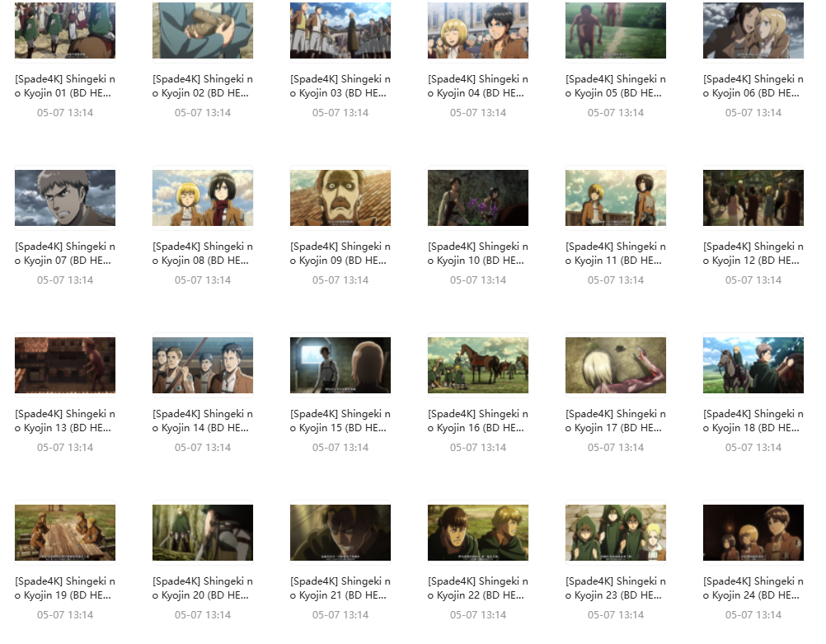The width and height of the screenshot is (826, 644).
Task: Open episode 04 video thumbnail
Action: click(x=478, y=31)
